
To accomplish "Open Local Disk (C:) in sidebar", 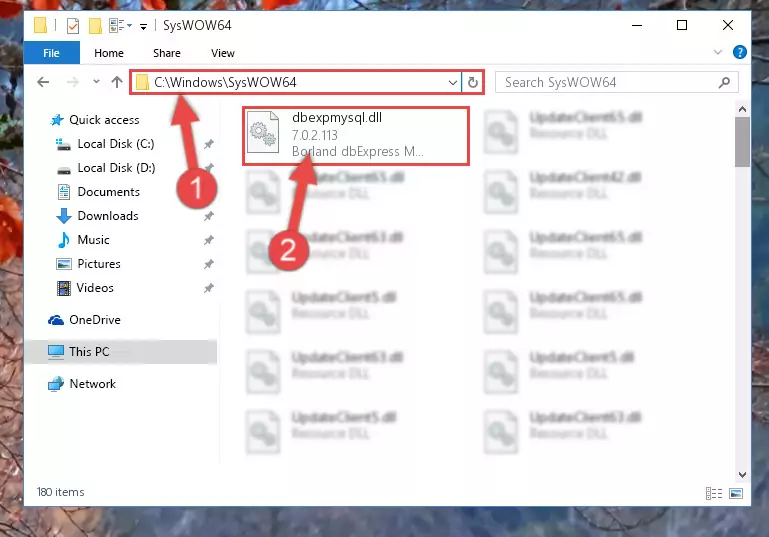I will point(116,144).
